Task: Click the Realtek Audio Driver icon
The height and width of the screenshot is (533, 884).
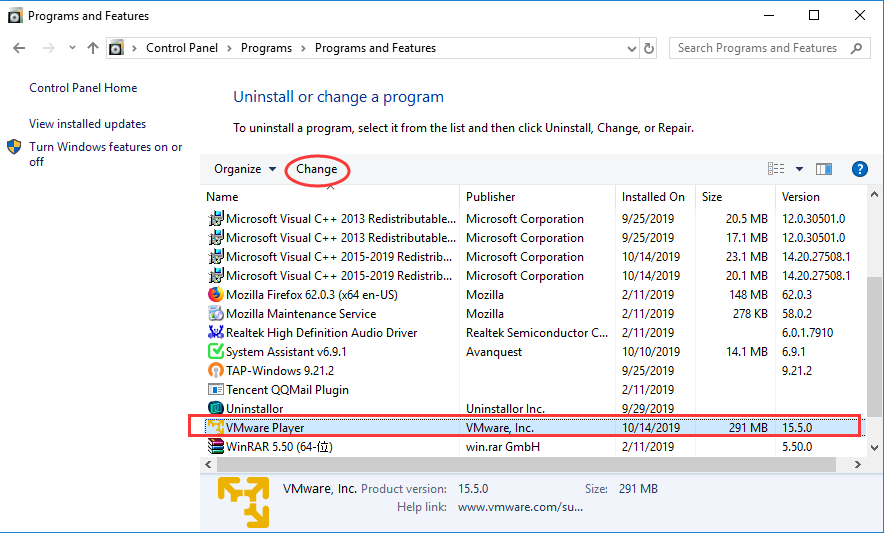Action: pyautogui.click(x=215, y=333)
